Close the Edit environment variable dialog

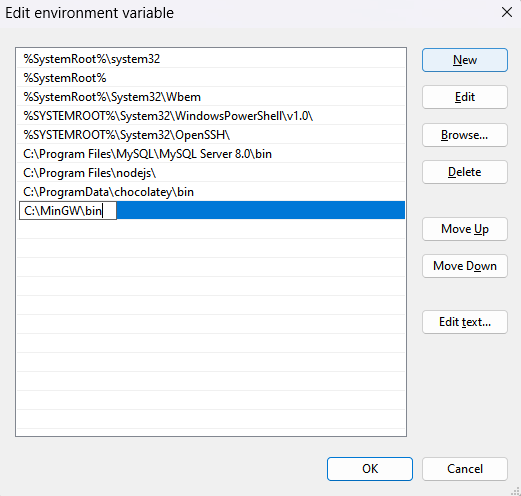click(x=507, y=13)
